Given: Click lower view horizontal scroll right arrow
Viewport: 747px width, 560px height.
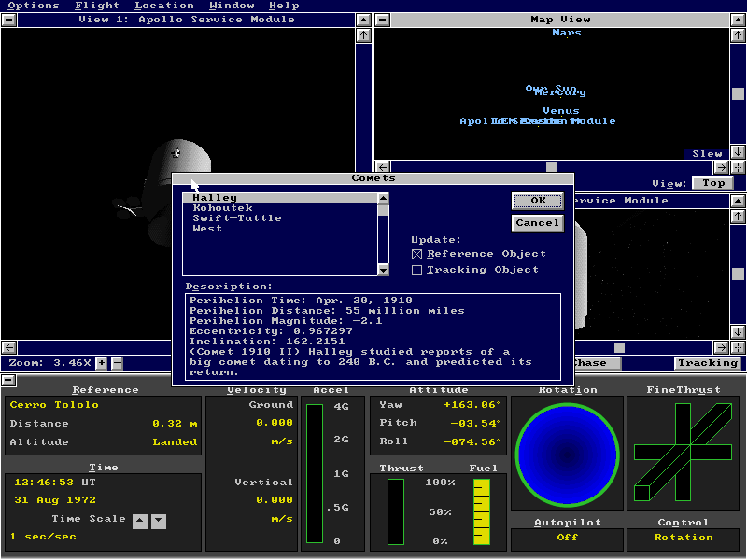Looking at the screenshot, I should (x=721, y=347).
